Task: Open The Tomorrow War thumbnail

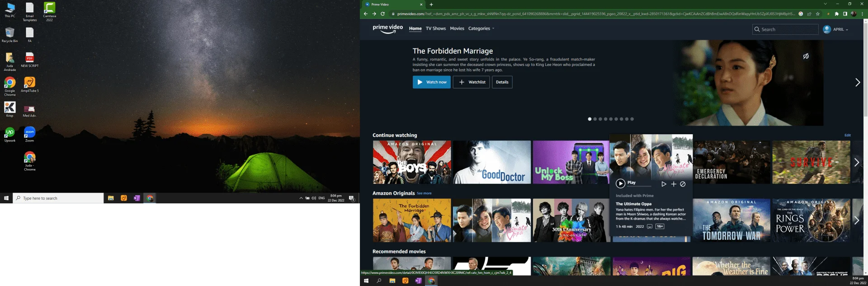Action: (x=731, y=220)
